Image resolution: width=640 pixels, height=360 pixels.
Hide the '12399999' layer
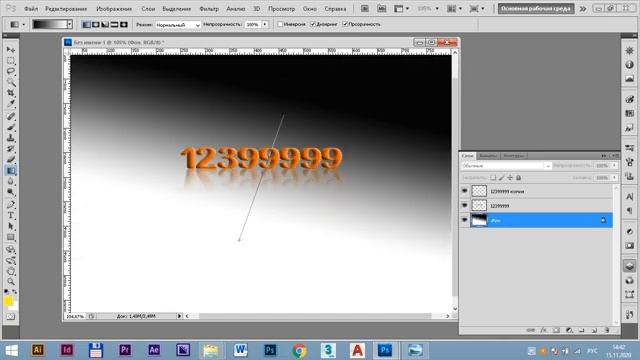pos(464,205)
